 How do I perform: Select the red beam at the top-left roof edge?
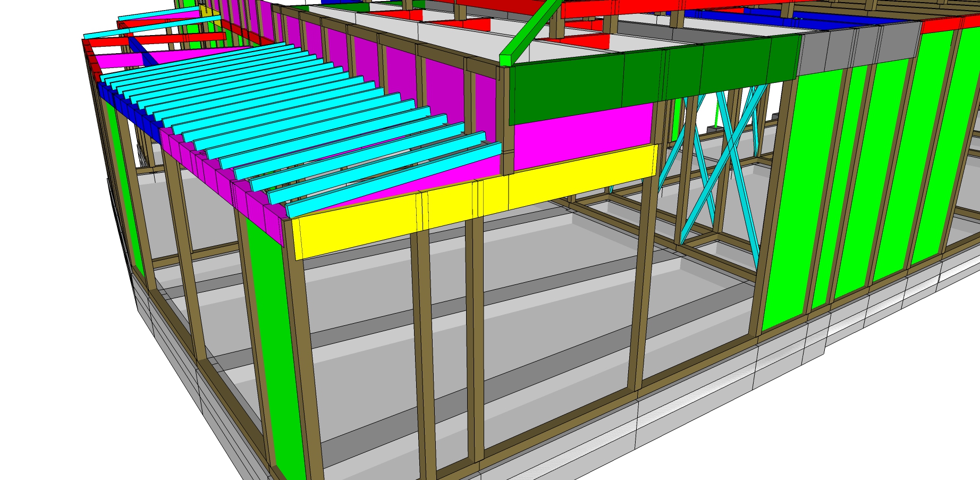click(x=106, y=41)
